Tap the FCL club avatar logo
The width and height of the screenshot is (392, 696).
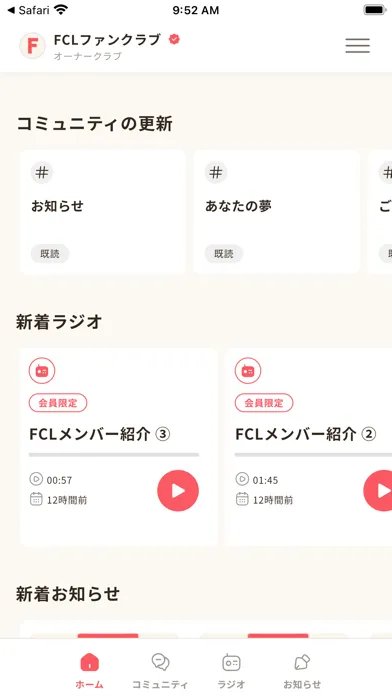click(32, 46)
